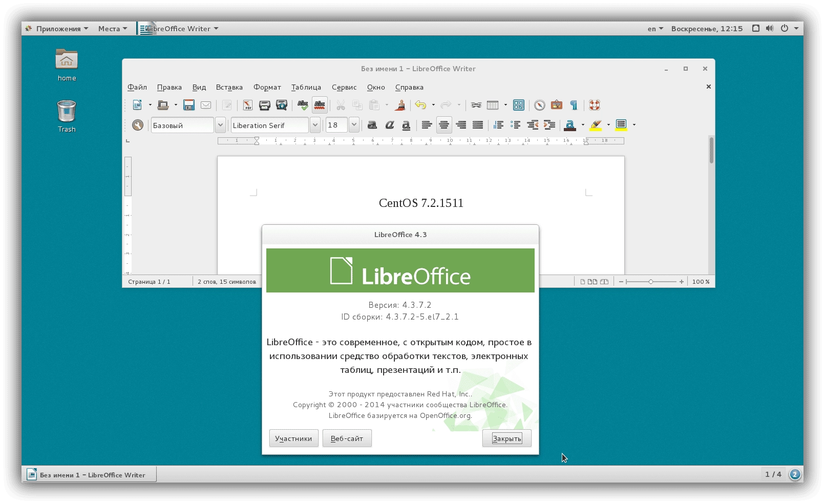
Task: Click the increase indent icon
Action: pos(549,125)
